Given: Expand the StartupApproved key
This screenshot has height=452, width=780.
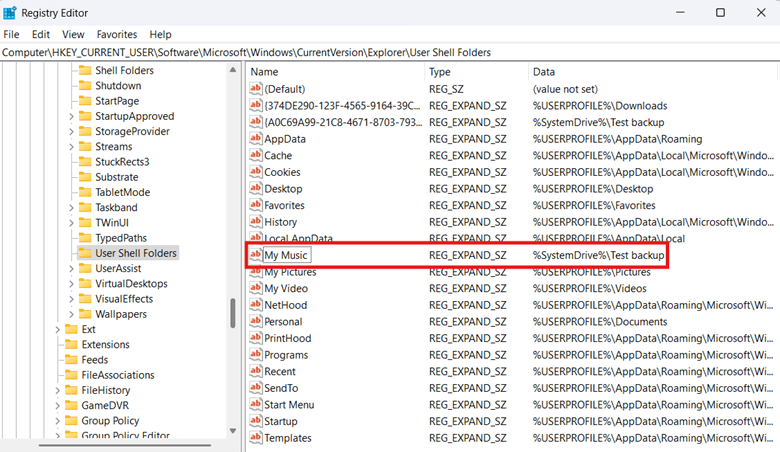Looking at the screenshot, I should [x=71, y=117].
